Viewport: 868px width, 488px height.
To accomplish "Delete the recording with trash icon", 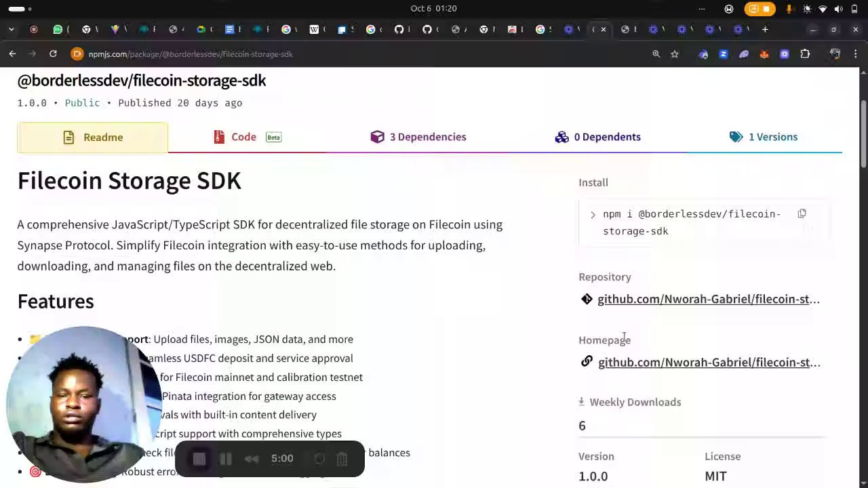I will [x=342, y=459].
